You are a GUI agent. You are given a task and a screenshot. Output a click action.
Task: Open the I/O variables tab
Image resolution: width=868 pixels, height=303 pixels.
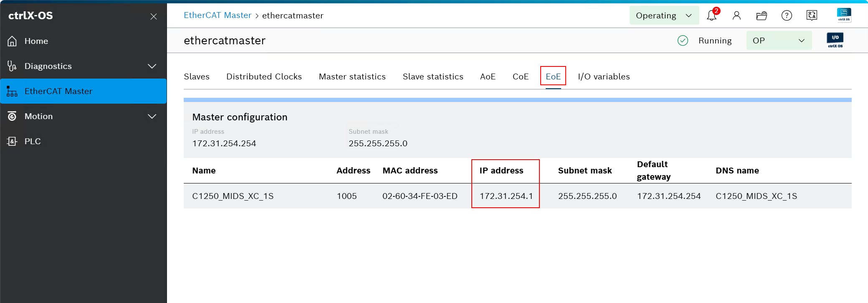[604, 76]
